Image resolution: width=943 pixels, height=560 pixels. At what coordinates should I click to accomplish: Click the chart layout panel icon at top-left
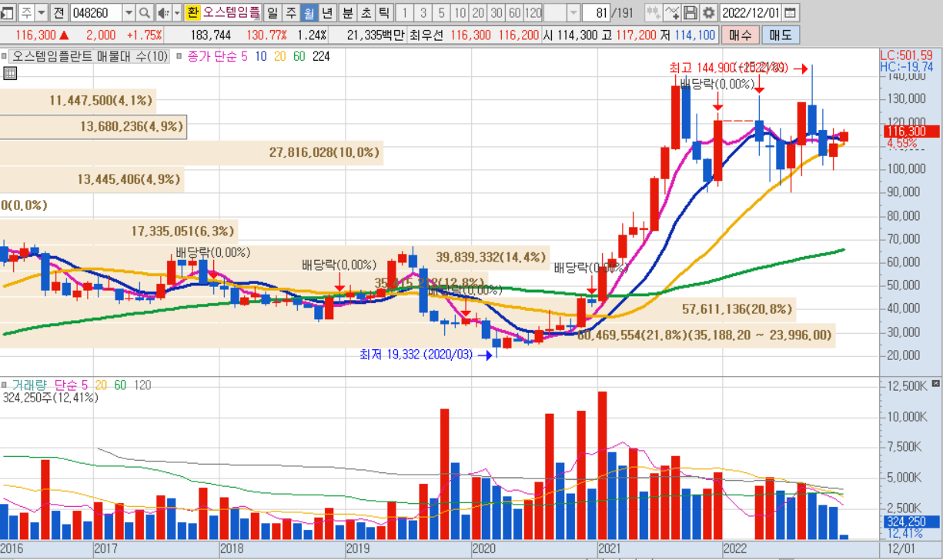(8, 13)
